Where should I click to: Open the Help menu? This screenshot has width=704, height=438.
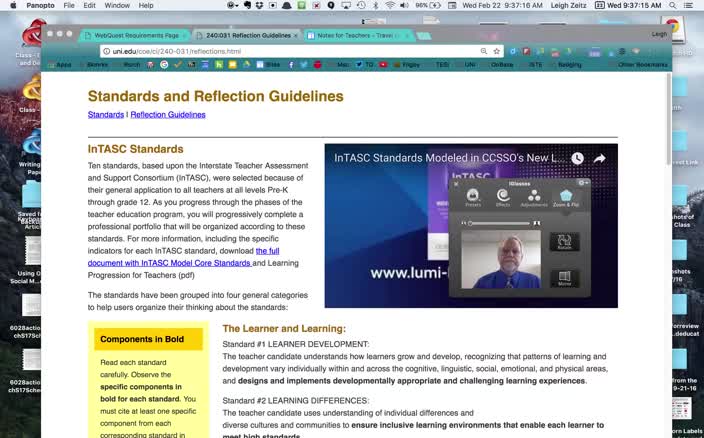coord(146,5)
